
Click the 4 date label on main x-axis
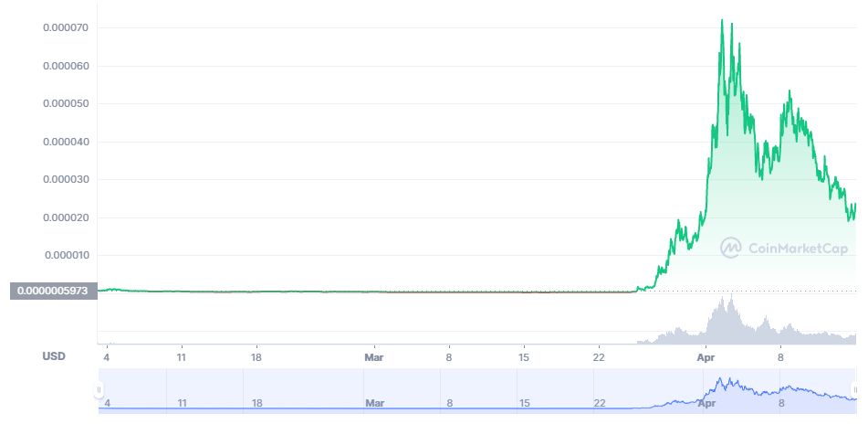click(107, 357)
